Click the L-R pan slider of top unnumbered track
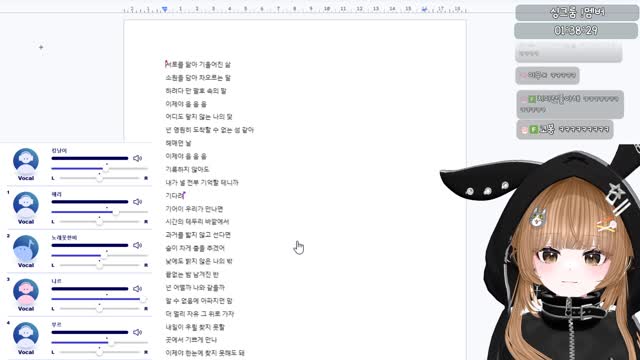This screenshot has height=360, width=640. pos(99,178)
